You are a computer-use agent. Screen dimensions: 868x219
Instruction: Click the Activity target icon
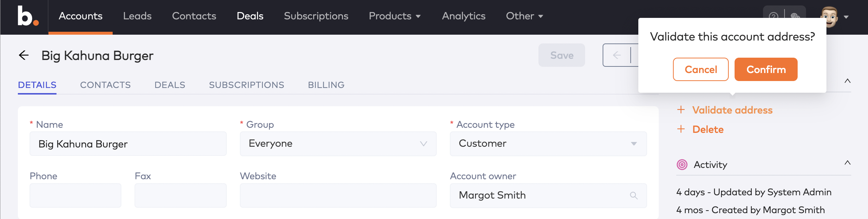click(x=682, y=165)
